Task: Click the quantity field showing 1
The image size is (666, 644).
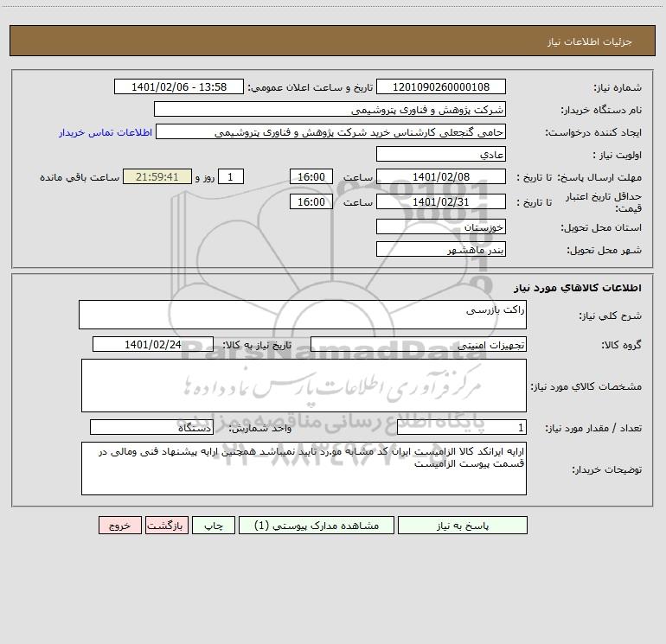Action: [462, 427]
